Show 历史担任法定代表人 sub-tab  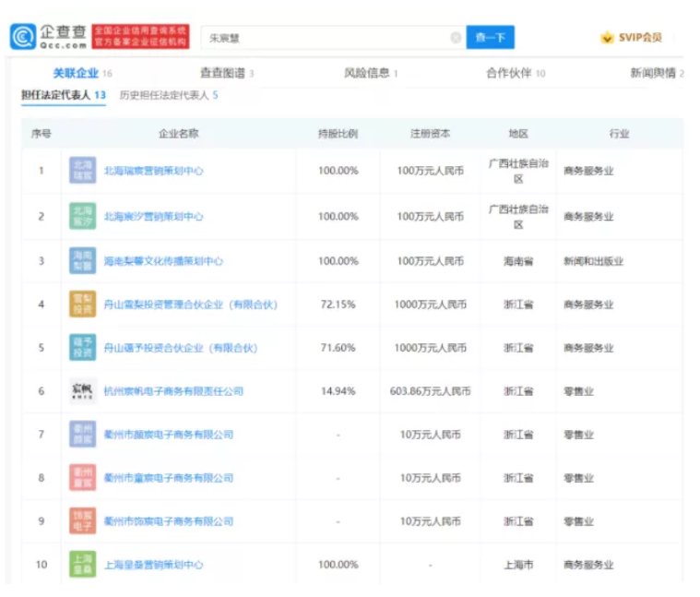tap(168, 95)
